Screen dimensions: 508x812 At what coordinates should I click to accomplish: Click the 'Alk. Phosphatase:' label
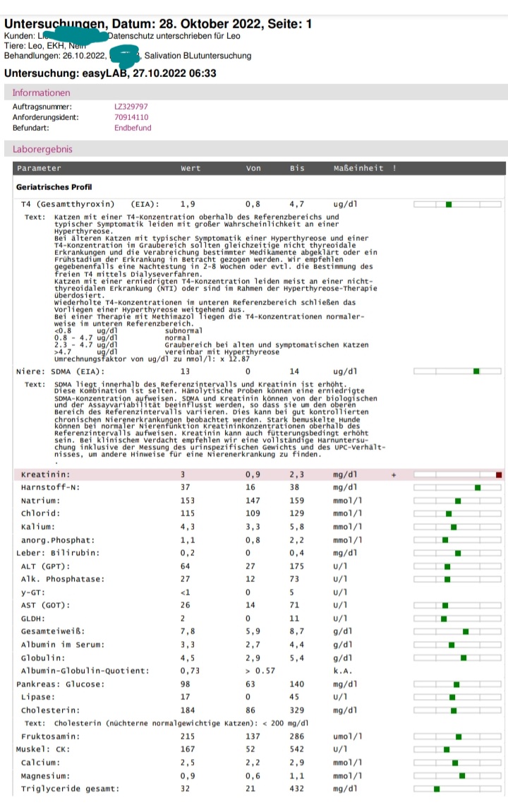pos(63,579)
